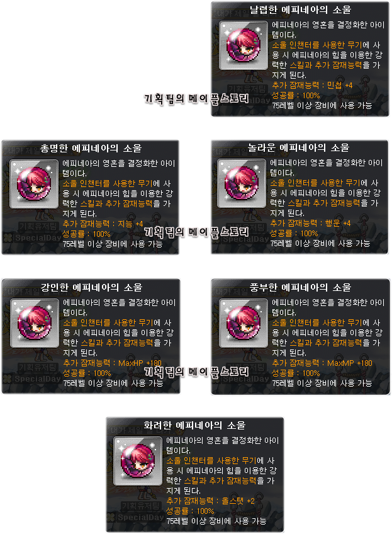
Task: Click the 풍부한 에피네아의 소울 title
Action: point(300,287)
